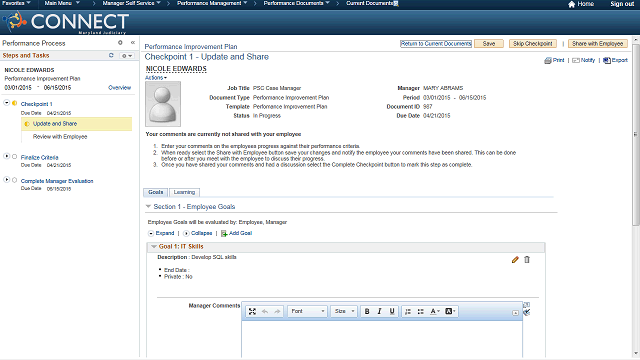Collapse the editor toolbar
The height and width of the screenshot is (360, 640).
point(516,313)
